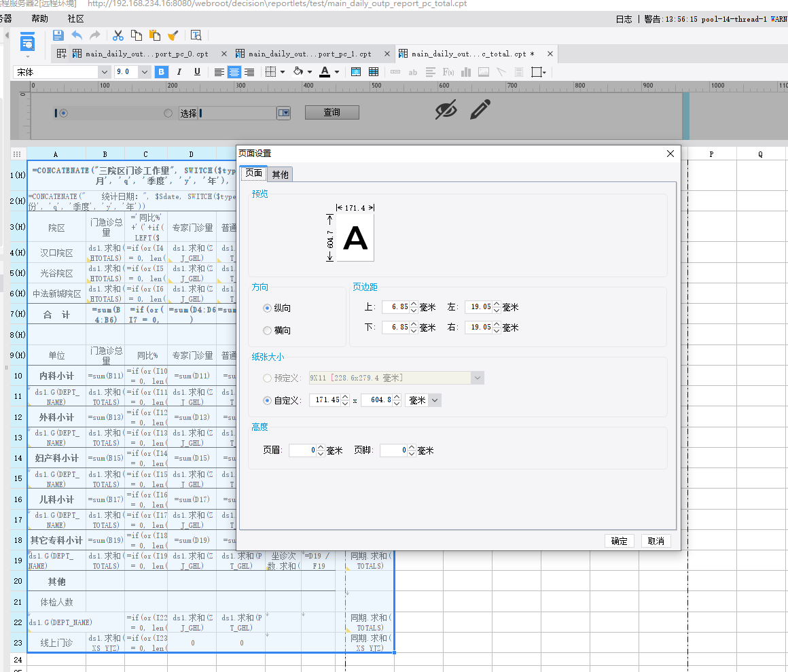Image resolution: width=788 pixels, height=672 pixels.
Task: Click the cut scissors icon
Action: pyautogui.click(x=118, y=35)
